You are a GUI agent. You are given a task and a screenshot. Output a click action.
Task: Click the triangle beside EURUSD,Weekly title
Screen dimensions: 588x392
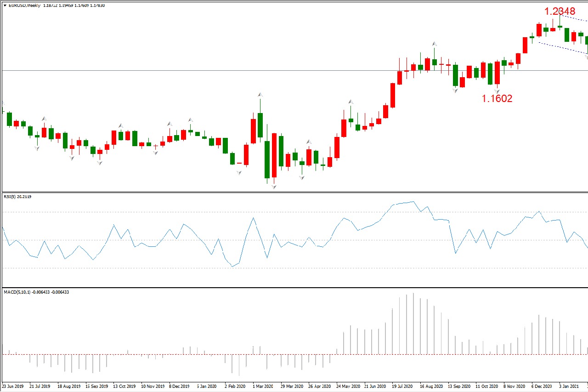pyautogui.click(x=5, y=6)
